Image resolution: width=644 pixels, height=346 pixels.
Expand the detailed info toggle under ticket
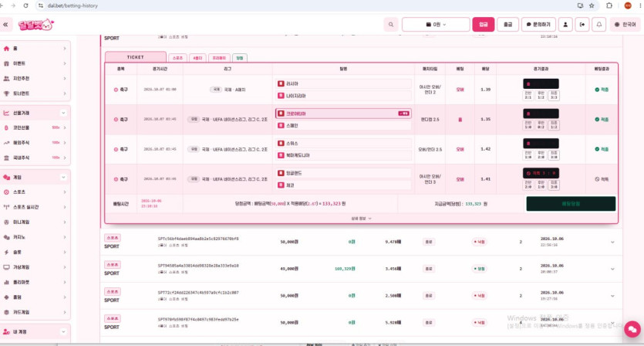[361, 219]
